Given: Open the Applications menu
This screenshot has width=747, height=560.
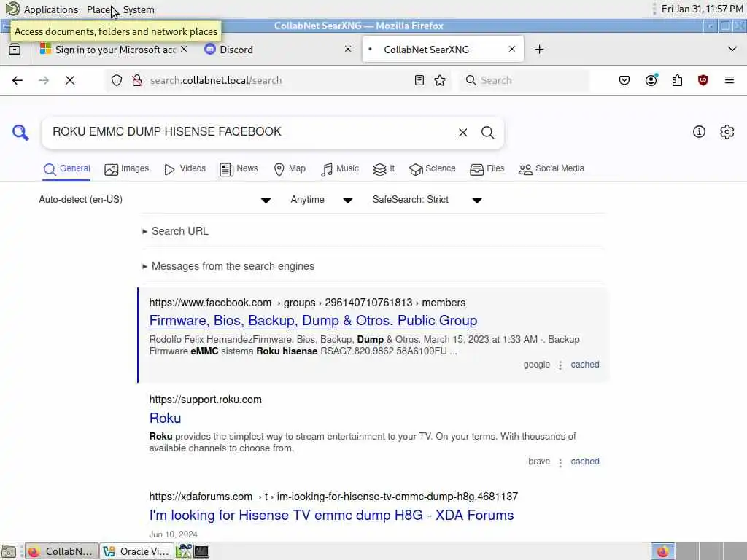Looking at the screenshot, I should pyautogui.click(x=50, y=9).
